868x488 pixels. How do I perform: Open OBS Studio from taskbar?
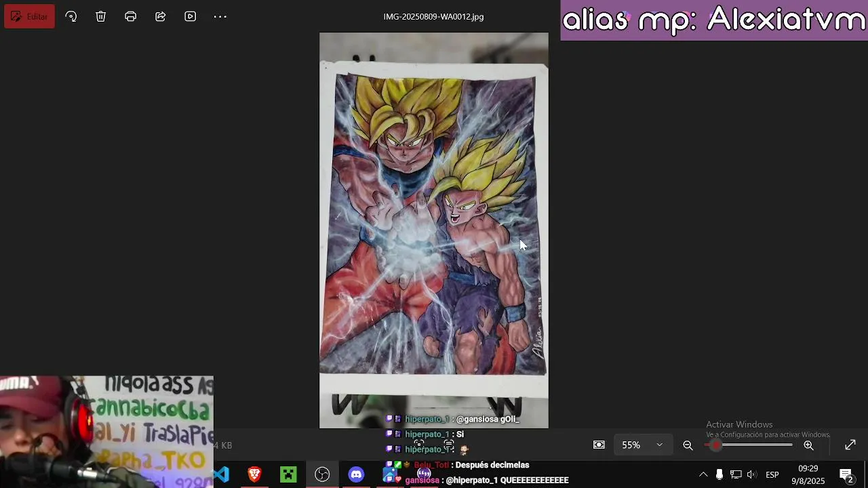(322, 474)
